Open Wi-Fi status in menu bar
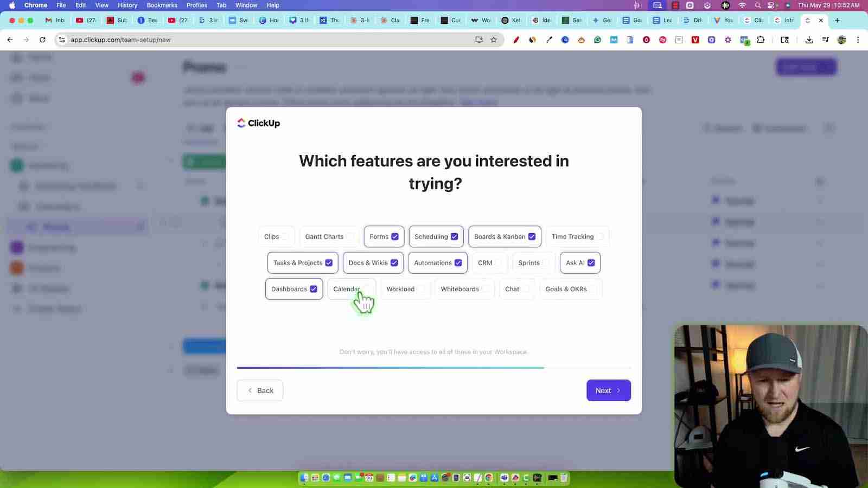The width and height of the screenshot is (868, 488). pos(742,5)
